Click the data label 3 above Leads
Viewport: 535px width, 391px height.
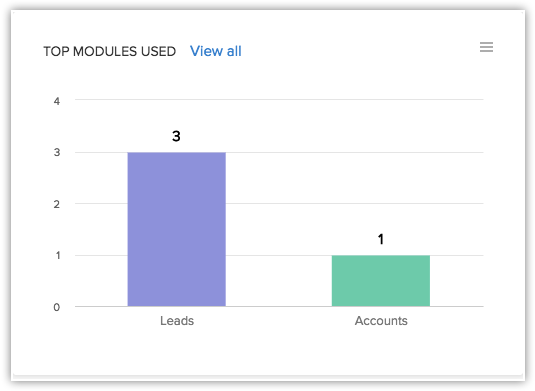click(x=176, y=136)
